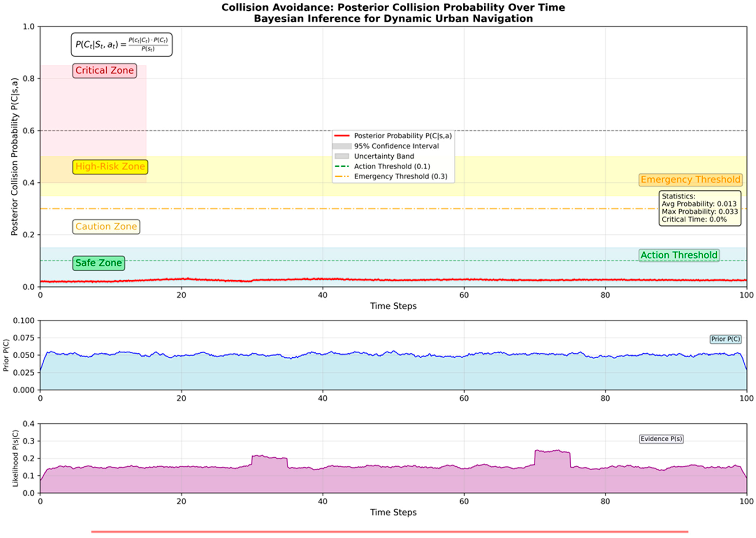Click the raised likelihood plateau near time step 72
The height and width of the screenshot is (538, 756).
click(x=552, y=451)
